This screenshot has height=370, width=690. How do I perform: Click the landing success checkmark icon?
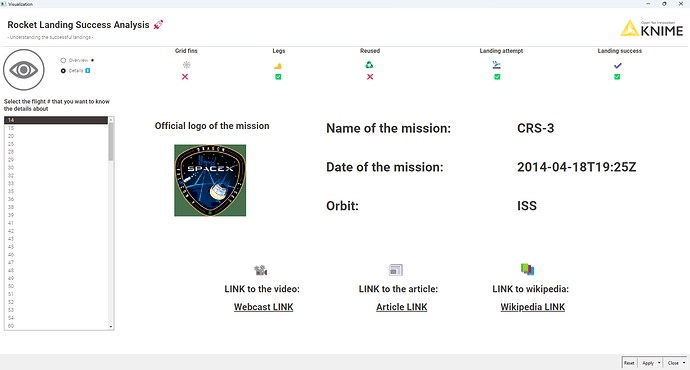(x=618, y=66)
